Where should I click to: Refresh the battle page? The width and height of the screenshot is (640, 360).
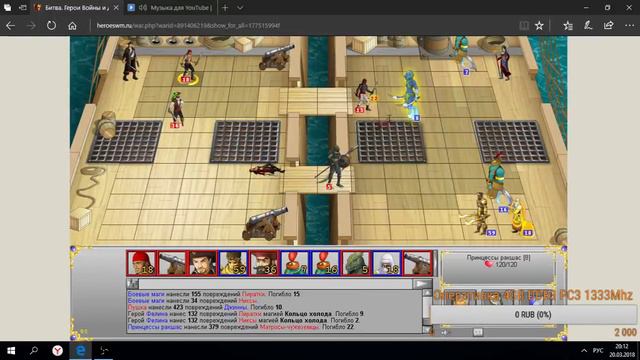(x=51, y=25)
